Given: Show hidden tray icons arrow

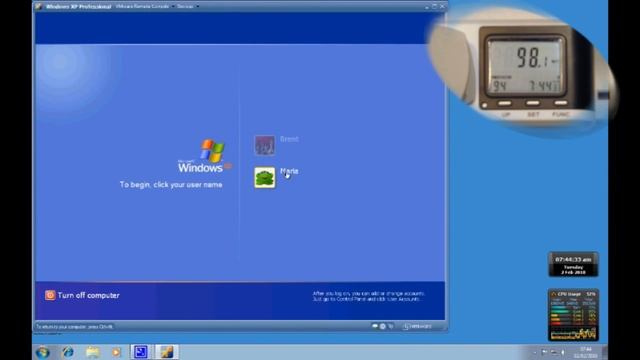Looking at the screenshot, I should [x=535, y=352].
